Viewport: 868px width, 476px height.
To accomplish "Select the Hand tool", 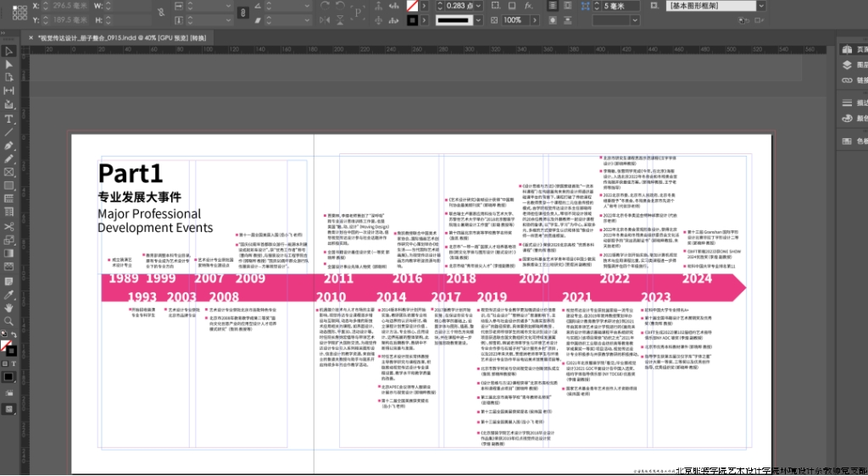I will coord(8,307).
